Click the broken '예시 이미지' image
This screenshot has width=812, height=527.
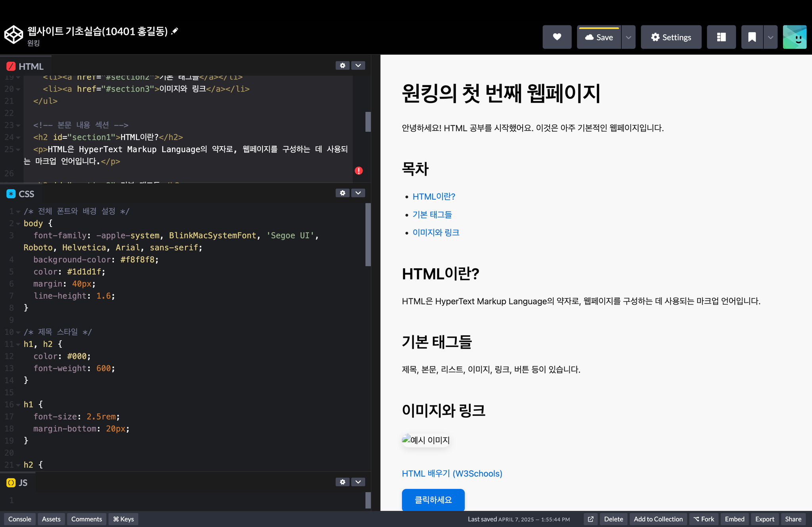coord(426,440)
